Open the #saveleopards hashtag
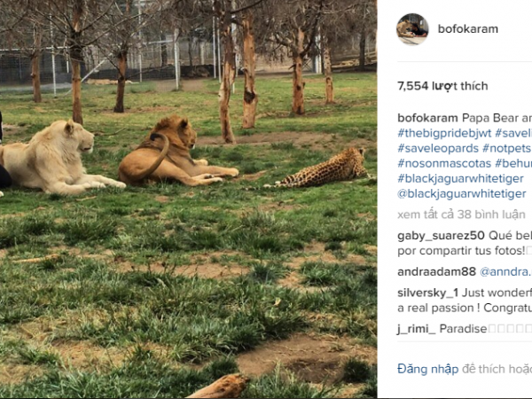Viewport: 532px width, 399px height. [x=438, y=148]
